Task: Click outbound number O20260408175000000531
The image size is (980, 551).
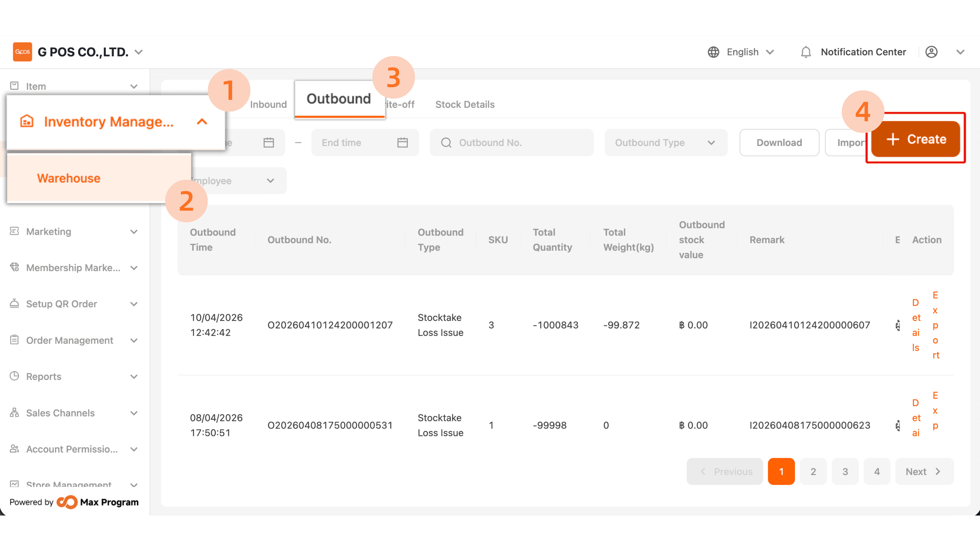Action: click(x=330, y=425)
